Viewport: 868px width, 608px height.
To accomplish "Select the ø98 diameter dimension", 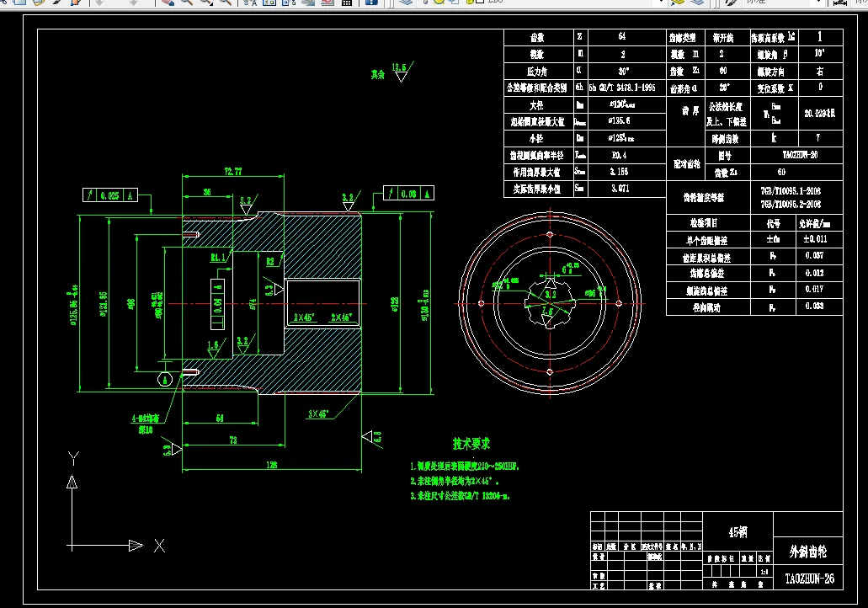I will point(130,303).
